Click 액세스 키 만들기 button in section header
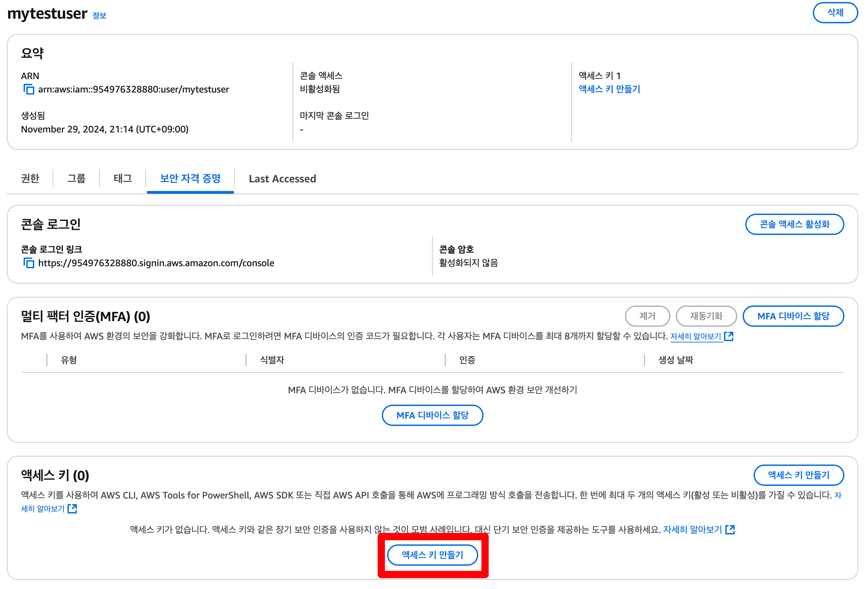 (x=798, y=475)
